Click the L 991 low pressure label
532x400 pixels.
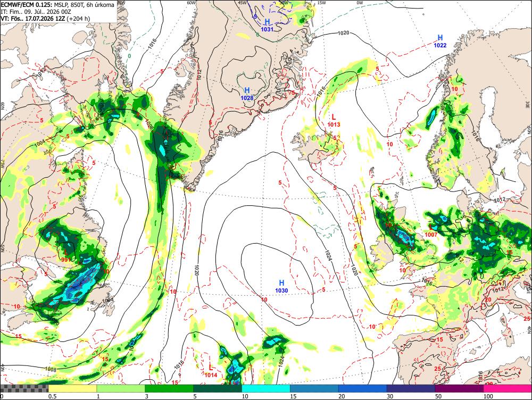tap(66, 256)
